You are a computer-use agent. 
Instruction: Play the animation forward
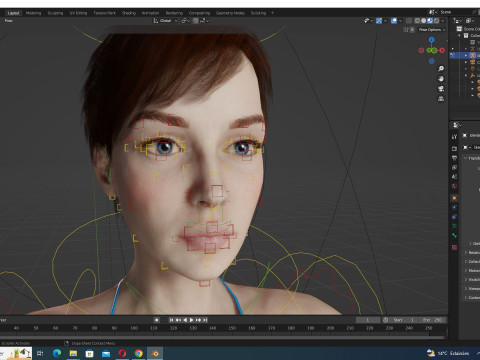click(192, 320)
